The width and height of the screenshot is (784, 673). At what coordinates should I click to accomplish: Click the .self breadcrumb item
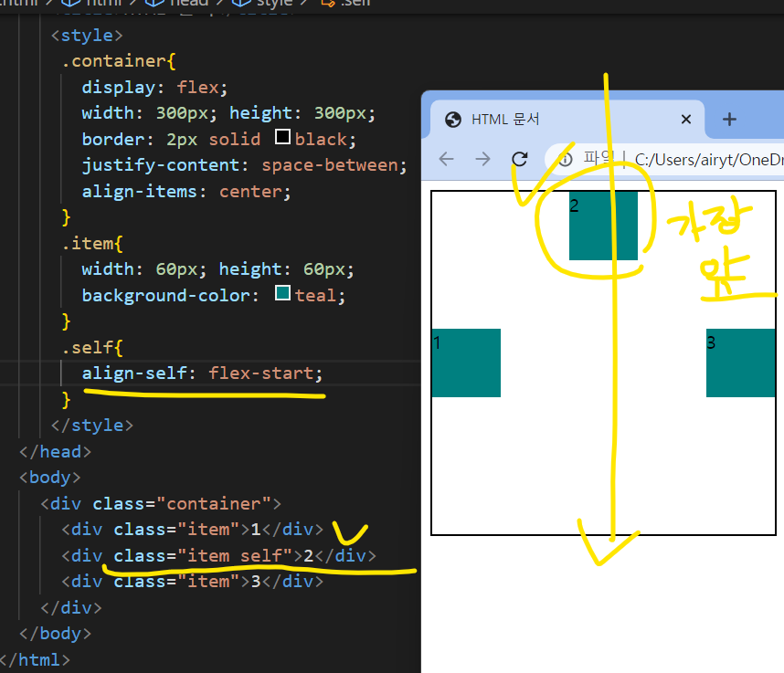[346, 3]
